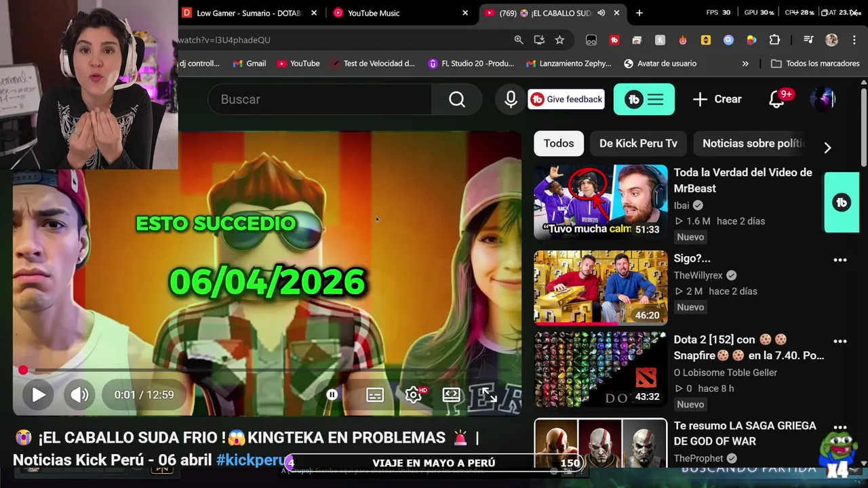The height and width of the screenshot is (488, 868).
Task: Open Toda la Verdad MrBeast video thumbnail
Action: [601, 202]
